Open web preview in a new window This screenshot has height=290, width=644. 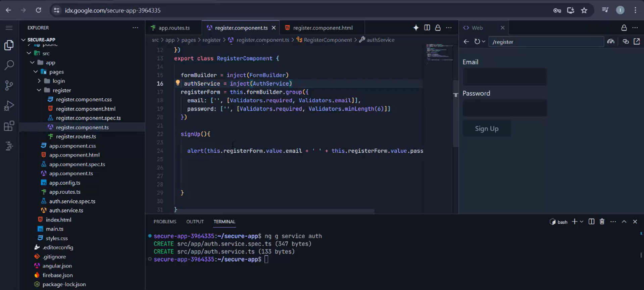[x=637, y=42]
